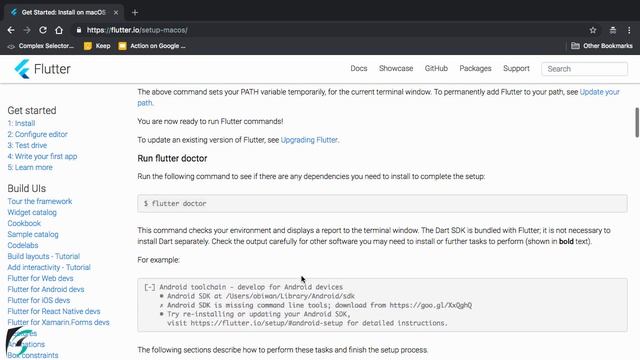
Task: Open the Action on Google bookmark
Action: [152, 46]
